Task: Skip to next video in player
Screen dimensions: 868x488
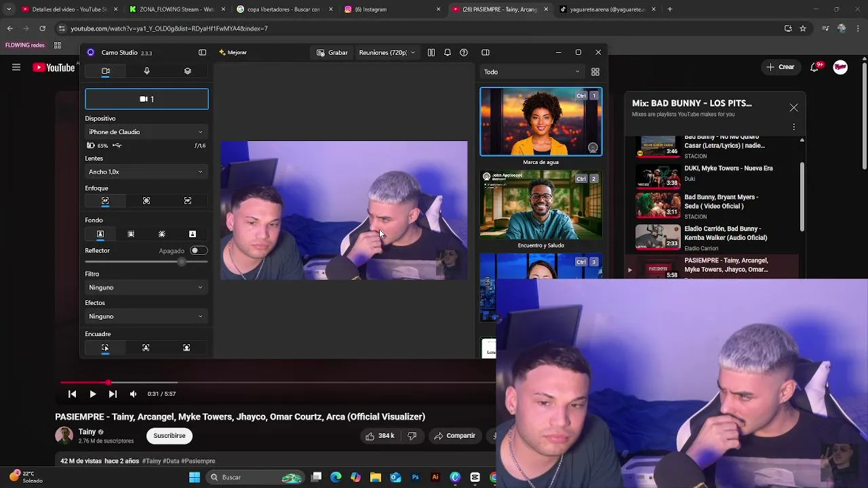Action: coord(113,394)
